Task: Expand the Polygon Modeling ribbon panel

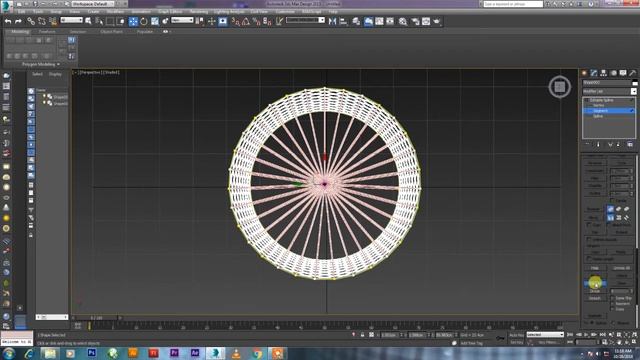Action: (41, 64)
